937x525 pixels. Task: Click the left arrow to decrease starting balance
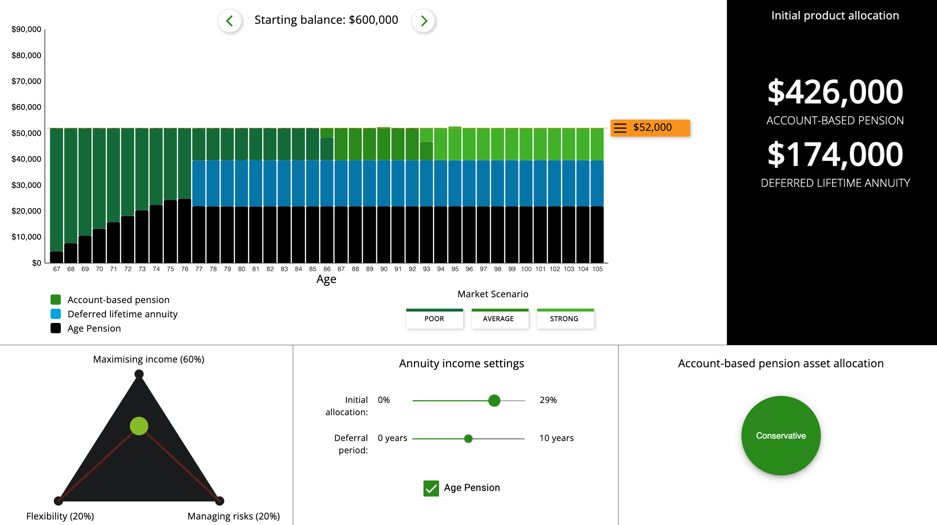pyautogui.click(x=230, y=21)
